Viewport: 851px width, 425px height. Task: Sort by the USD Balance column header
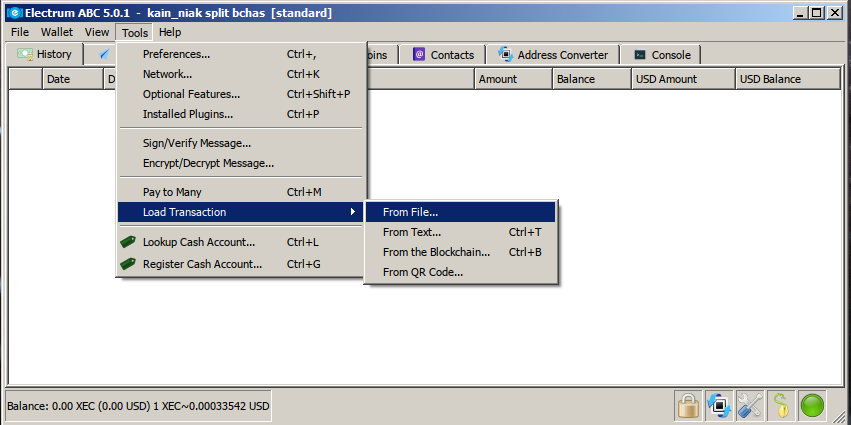click(x=788, y=79)
